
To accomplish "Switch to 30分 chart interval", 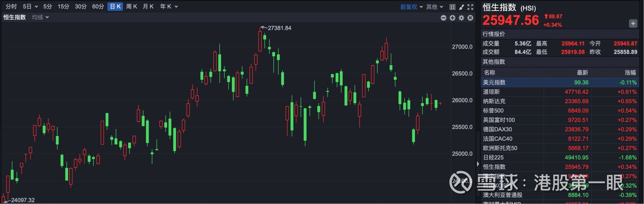I will pyautogui.click(x=80, y=6).
